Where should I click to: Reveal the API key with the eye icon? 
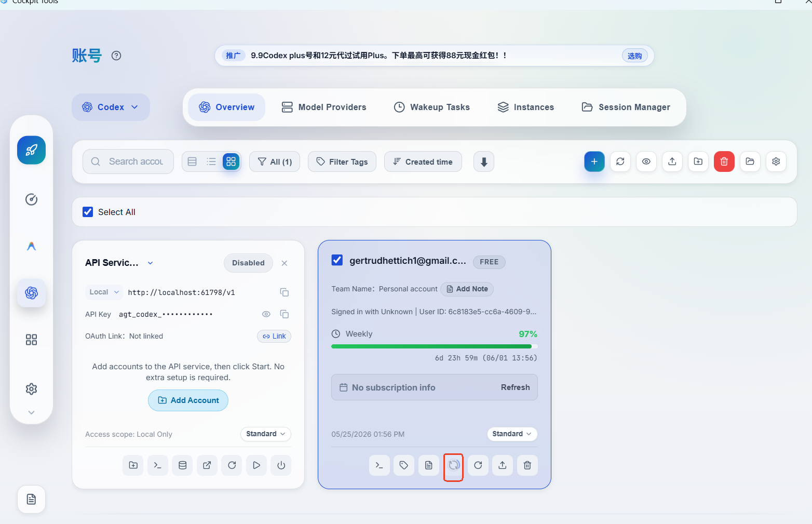point(266,314)
